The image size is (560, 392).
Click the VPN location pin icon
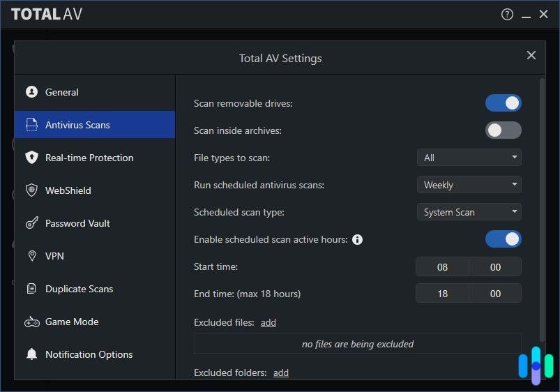click(x=32, y=256)
